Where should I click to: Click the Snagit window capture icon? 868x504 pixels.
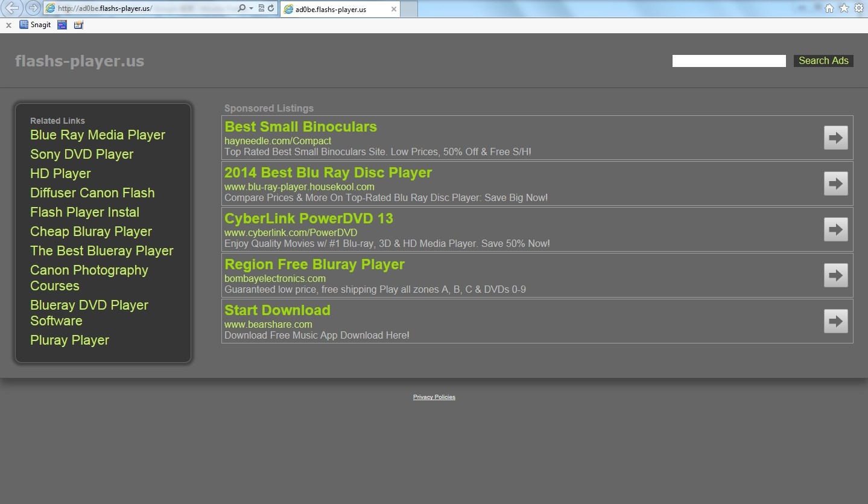[62, 25]
